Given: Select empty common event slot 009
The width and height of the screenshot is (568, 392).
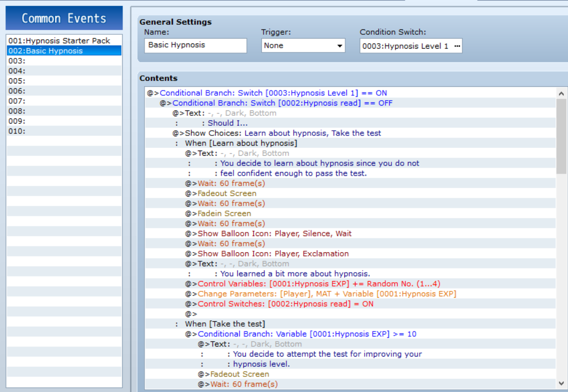Looking at the screenshot, I should click(64, 121).
